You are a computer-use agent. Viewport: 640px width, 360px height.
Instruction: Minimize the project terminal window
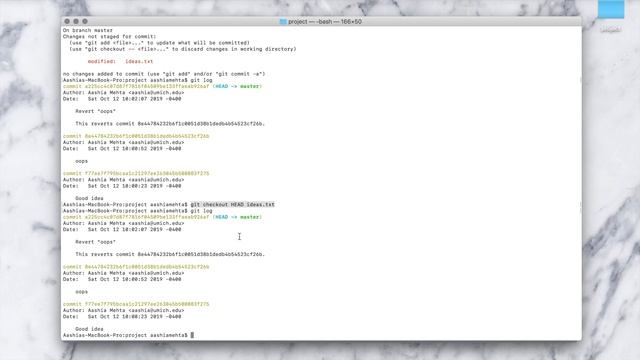(x=76, y=21)
